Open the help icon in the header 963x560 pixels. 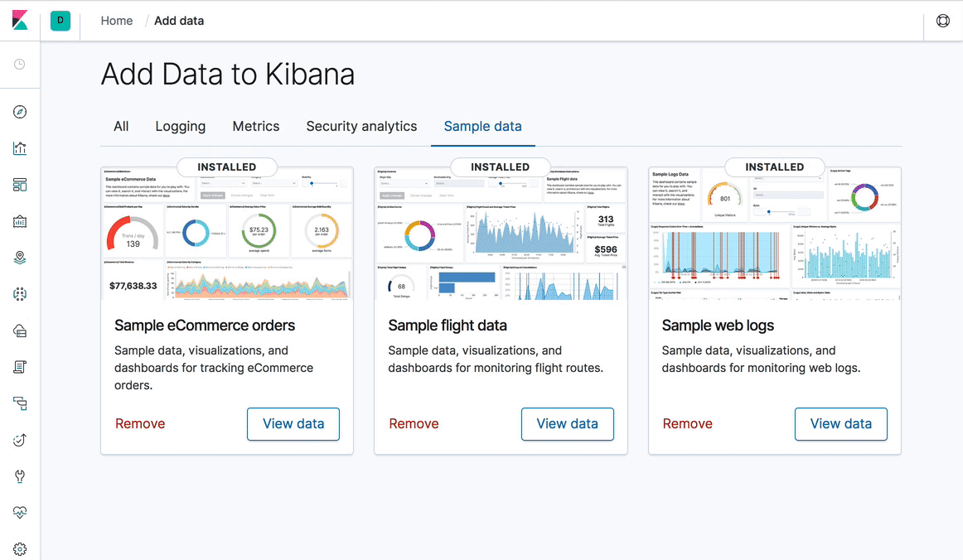coord(943,21)
